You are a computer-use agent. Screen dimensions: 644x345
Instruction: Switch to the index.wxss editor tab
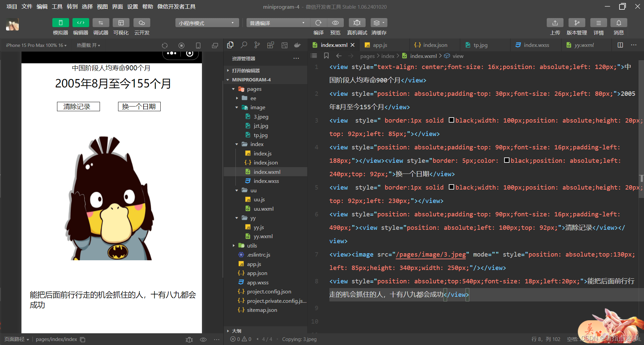click(x=536, y=45)
